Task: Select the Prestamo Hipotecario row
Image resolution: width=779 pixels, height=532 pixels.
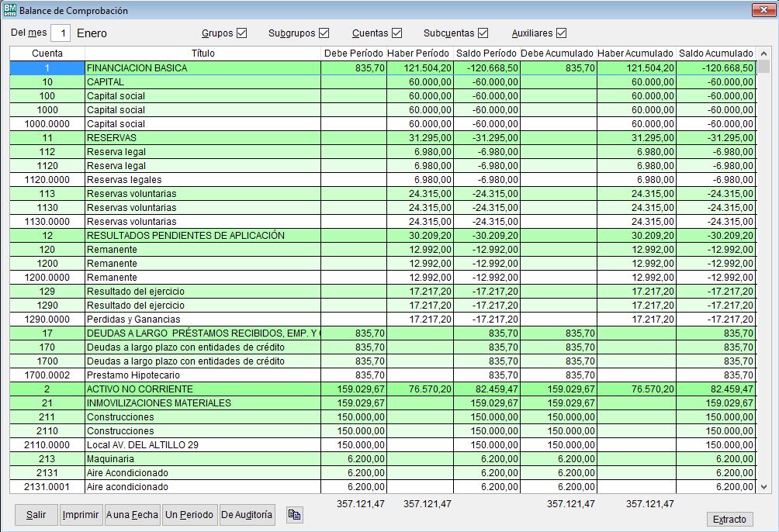Action: click(202, 375)
